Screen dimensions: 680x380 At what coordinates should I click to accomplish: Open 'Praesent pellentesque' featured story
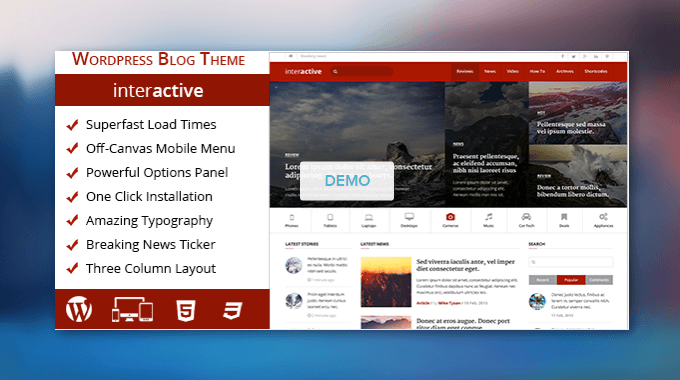point(486,164)
